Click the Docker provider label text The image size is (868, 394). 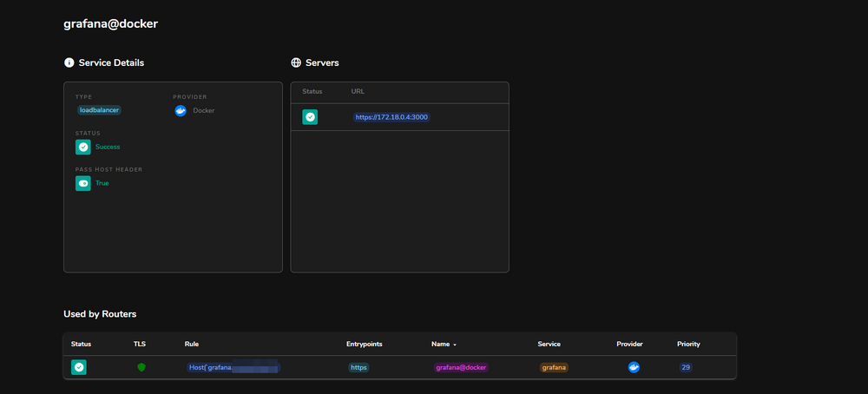pos(204,111)
